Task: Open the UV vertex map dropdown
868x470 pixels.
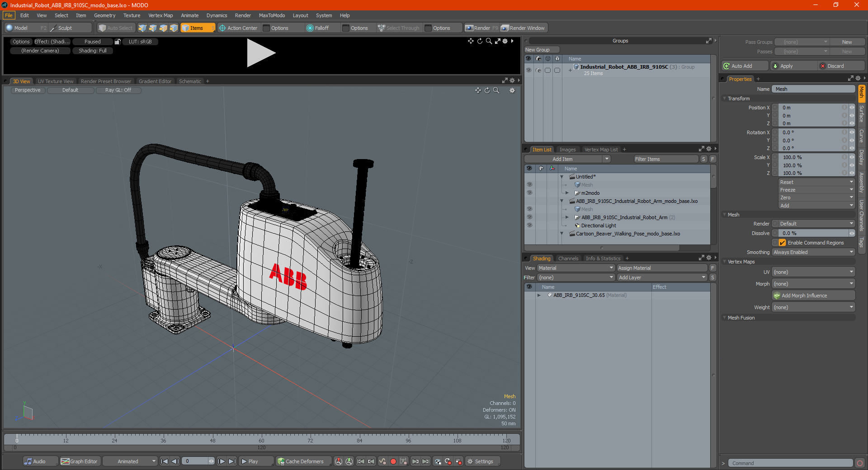Action: (813, 272)
